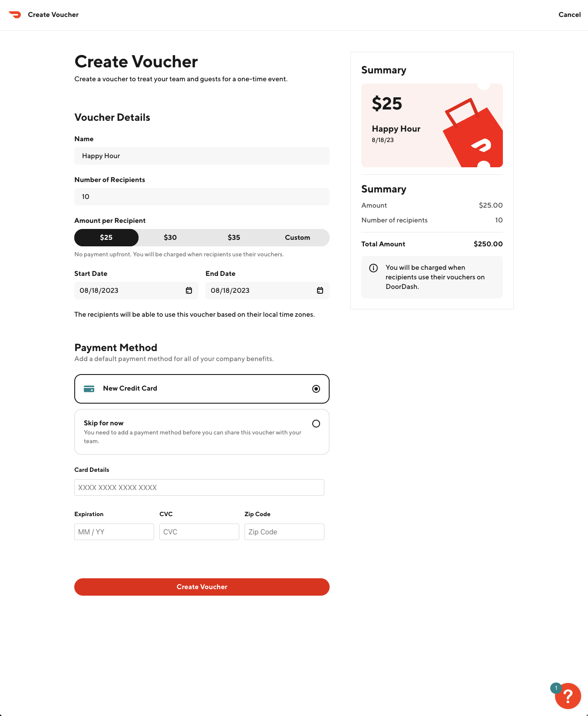Open the End Date calendar picker
Screen dimensions: 588x716
coord(320,290)
